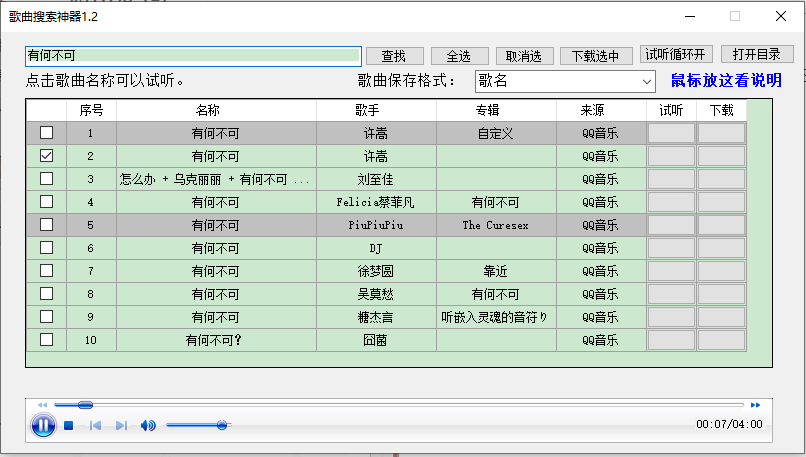The image size is (806, 457).
Task: Uncheck the checkbox for song 2
Action: [46, 156]
